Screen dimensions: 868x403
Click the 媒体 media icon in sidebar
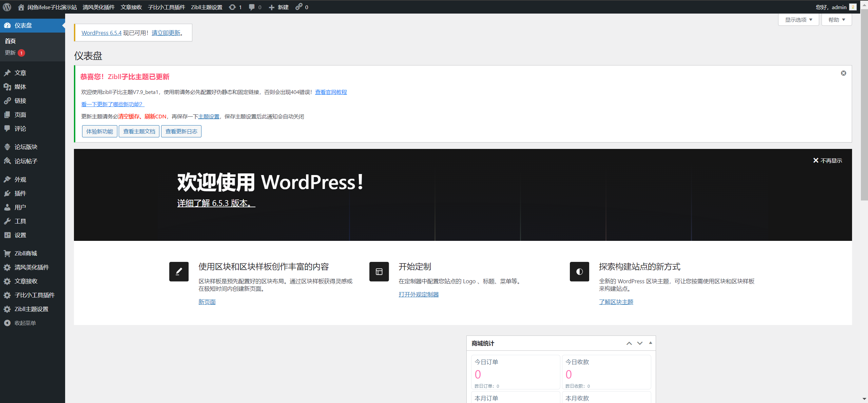(7, 87)
